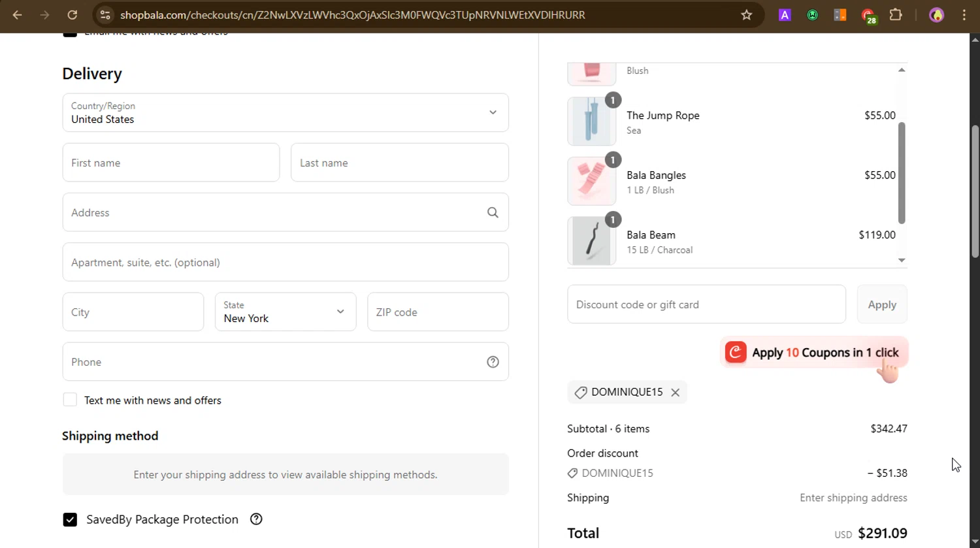The height and width of the screenshot is (548, 980).
Task: Click the Bala Beam product thumbnail
Action: tap(592, 241)
